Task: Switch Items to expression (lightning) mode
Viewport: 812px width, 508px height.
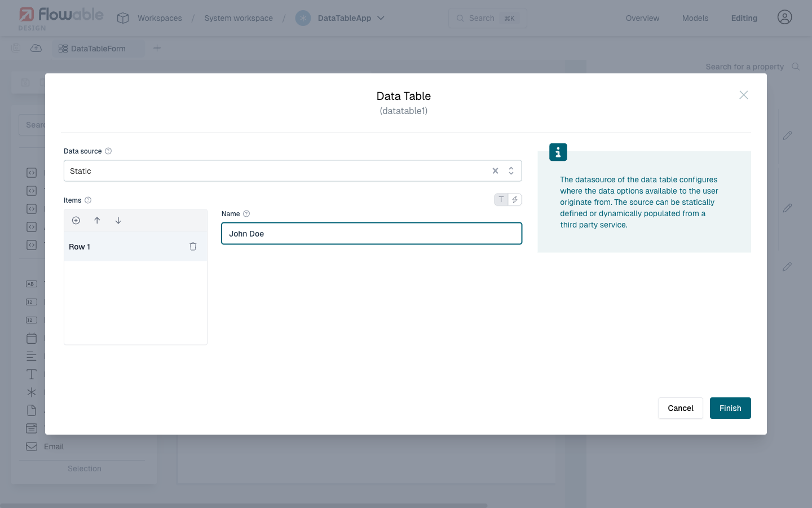Action: click(515, 200)
